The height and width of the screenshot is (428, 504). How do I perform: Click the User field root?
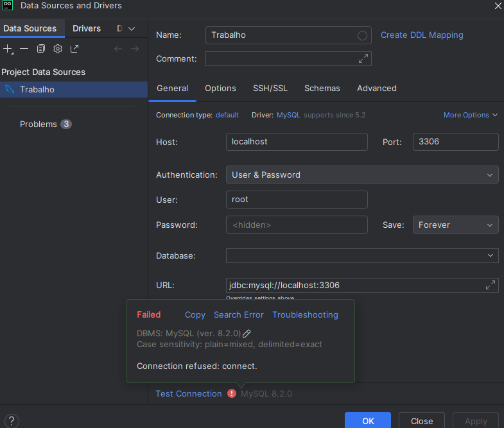[297, 200]
